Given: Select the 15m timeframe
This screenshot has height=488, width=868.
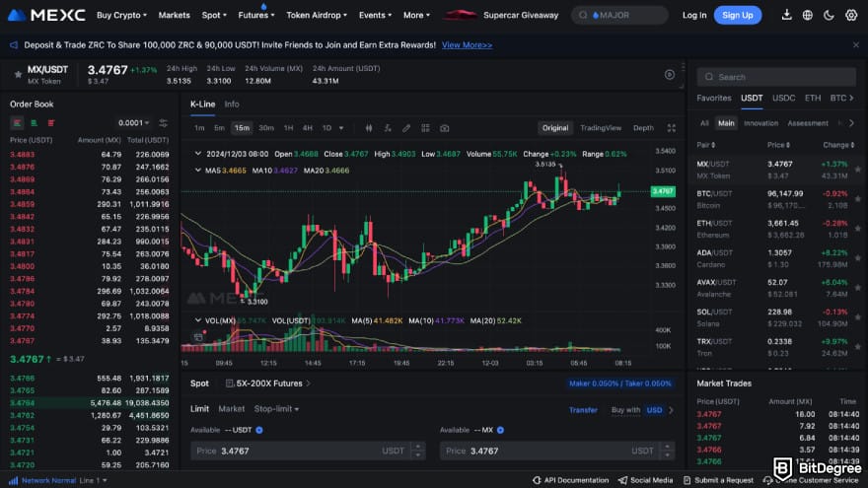Looking at the screenshot, I should [242, 128].
